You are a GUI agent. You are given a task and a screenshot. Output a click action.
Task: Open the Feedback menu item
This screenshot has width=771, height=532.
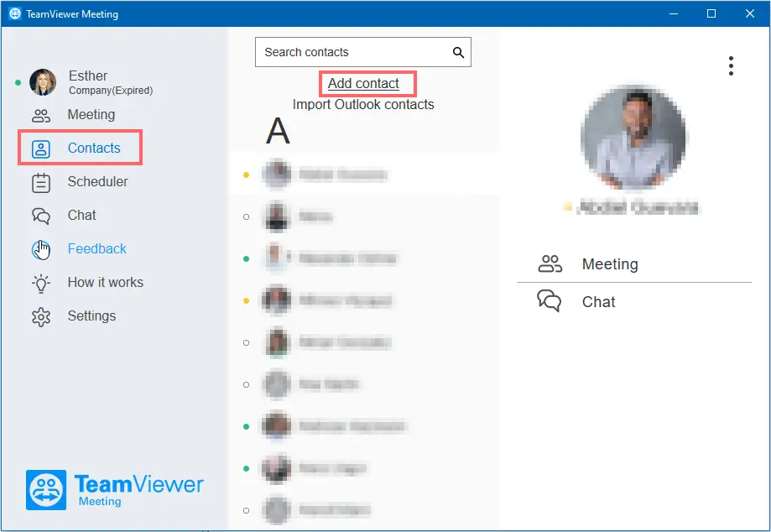[x=96, y=248]
